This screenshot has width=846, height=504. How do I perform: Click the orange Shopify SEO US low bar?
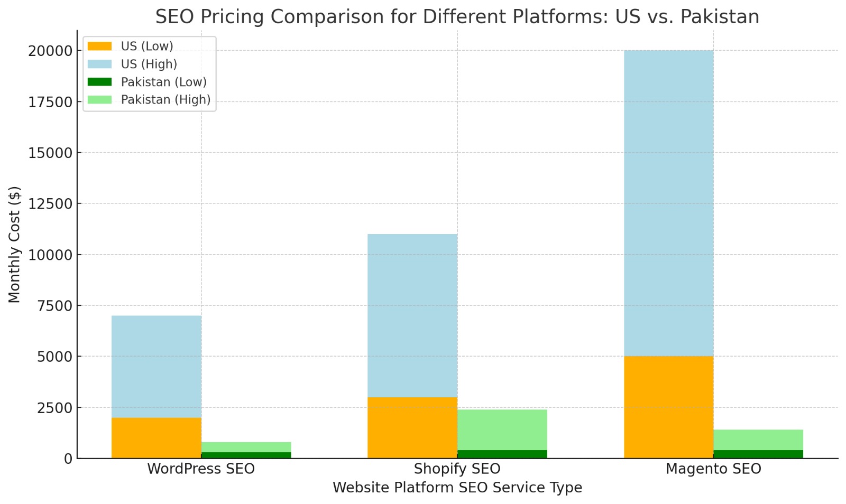[412, 427]
